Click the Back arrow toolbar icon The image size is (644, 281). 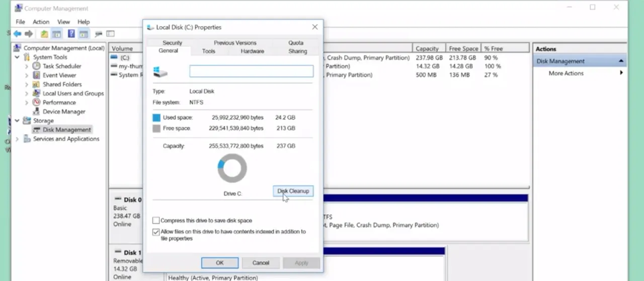pos(18,34)
